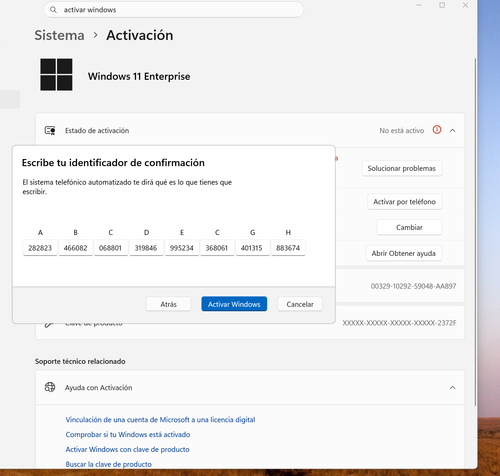The height and width of the screenshot is (476, 500).
Task: Click field D containing 319846
Action: tap(146, 248)
